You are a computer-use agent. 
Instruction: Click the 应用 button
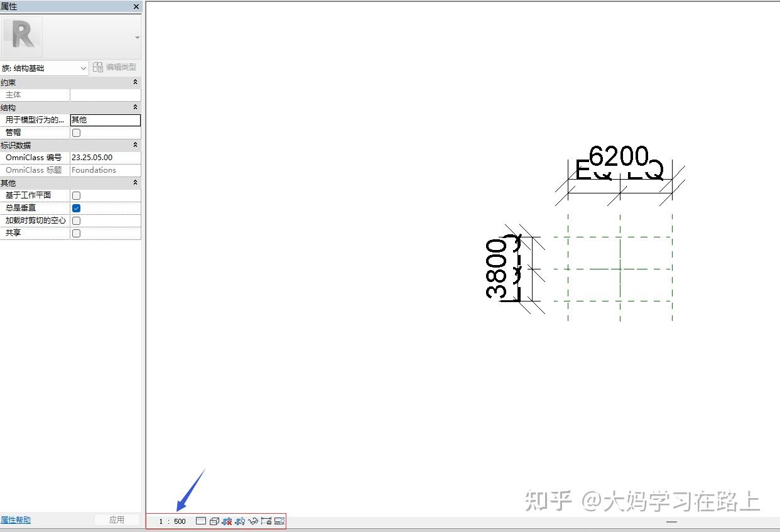click(x=117, y=520)
